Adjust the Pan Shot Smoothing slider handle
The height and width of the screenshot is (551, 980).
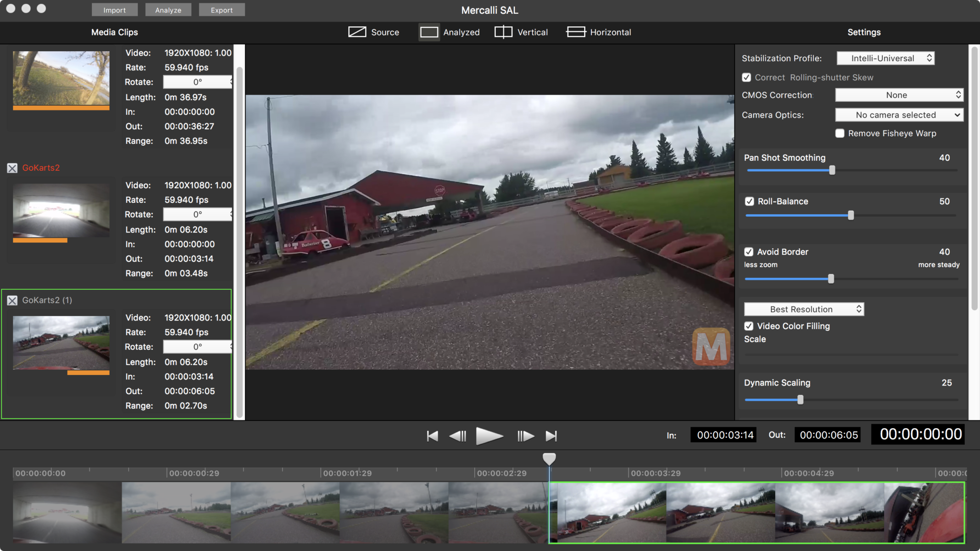[832, 170]
